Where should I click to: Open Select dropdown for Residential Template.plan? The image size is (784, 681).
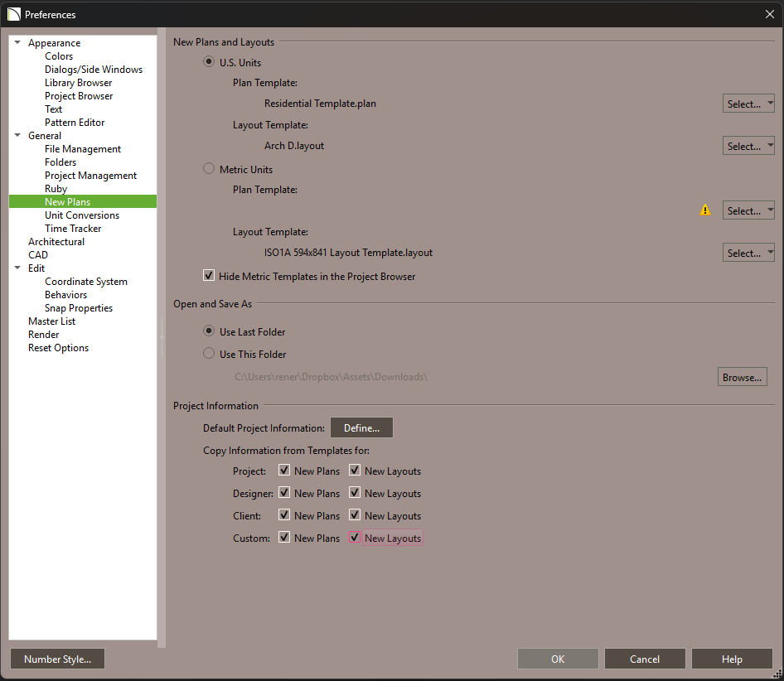point(748,104)
